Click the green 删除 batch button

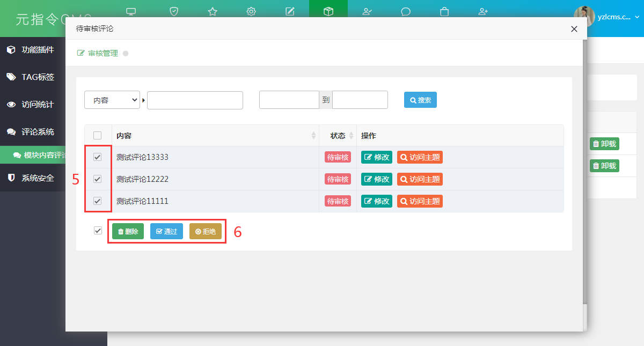128,231
